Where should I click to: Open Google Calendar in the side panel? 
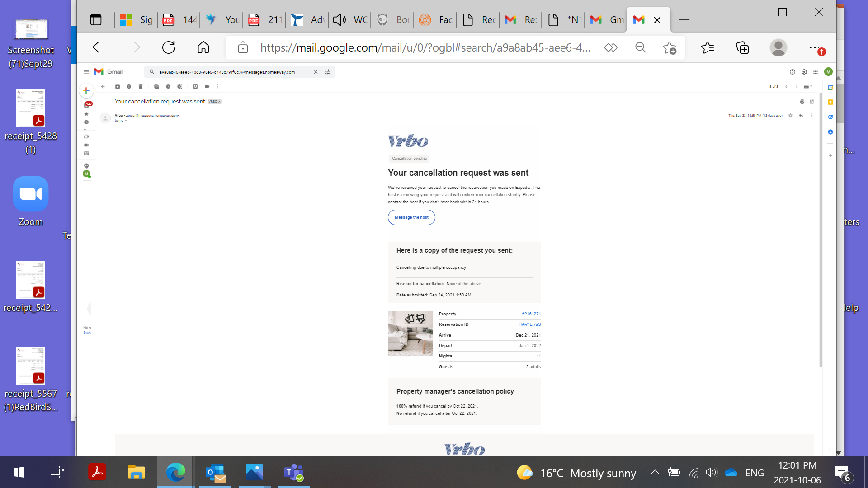pos(830,88)
